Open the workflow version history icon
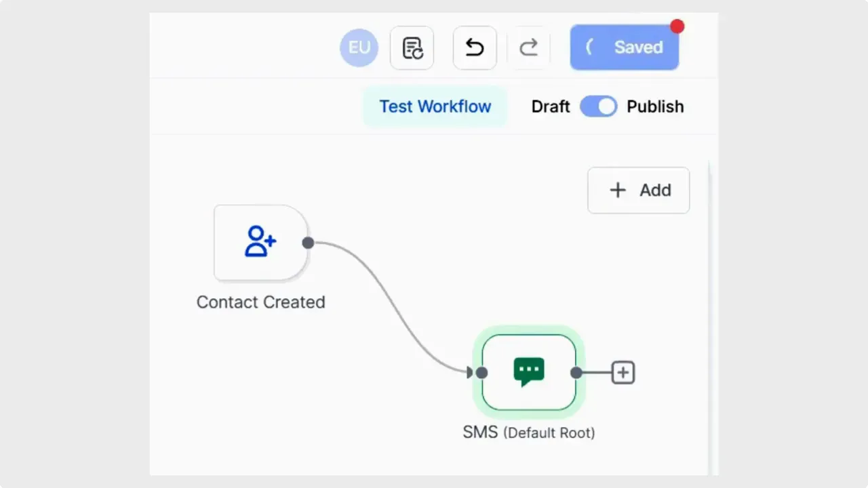868x488 pixels. 412,47
